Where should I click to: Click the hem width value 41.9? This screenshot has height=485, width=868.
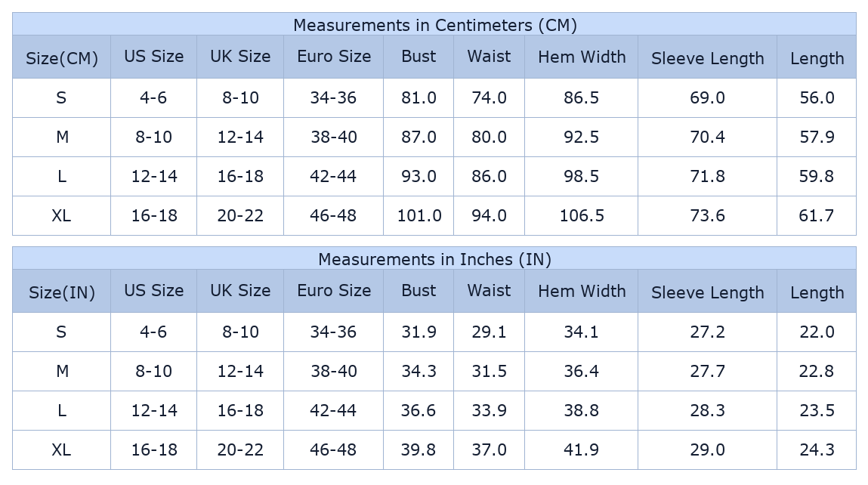click(582, 449)
